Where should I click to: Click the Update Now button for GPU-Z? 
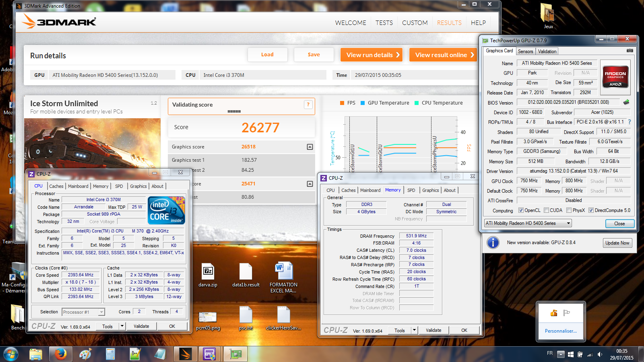pos(617,243)
